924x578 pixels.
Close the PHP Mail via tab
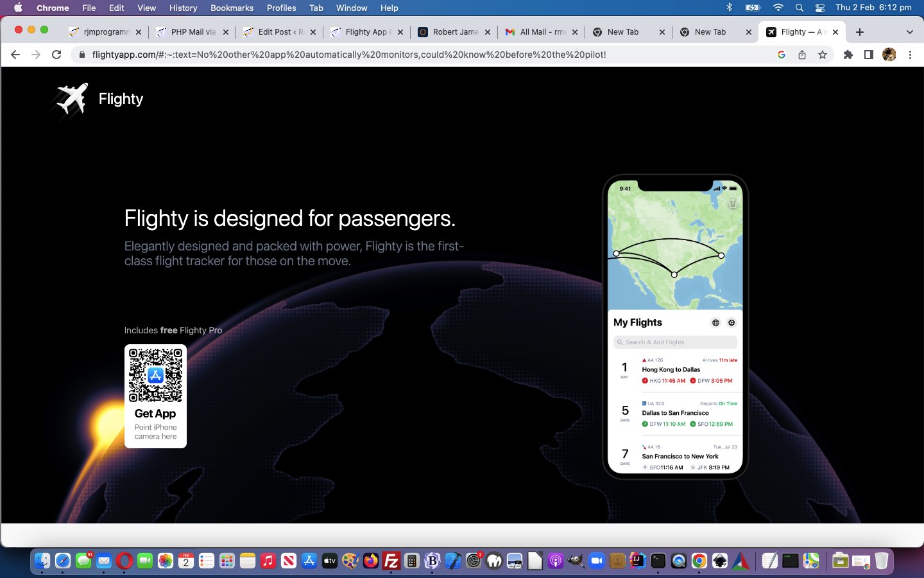tap(226, 32)
